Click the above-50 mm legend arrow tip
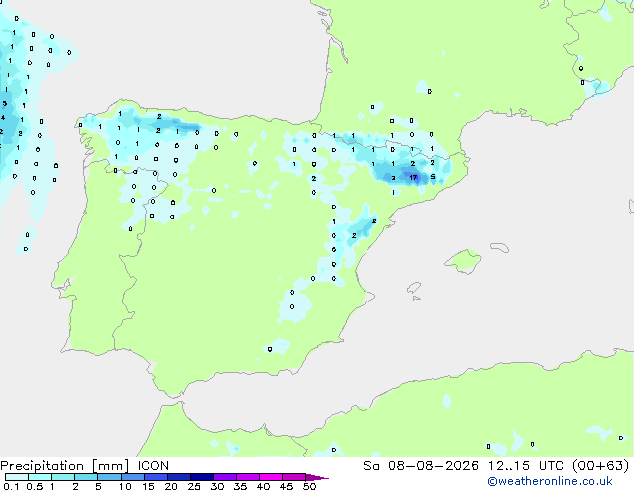634x490 pixels. point(317,477)
